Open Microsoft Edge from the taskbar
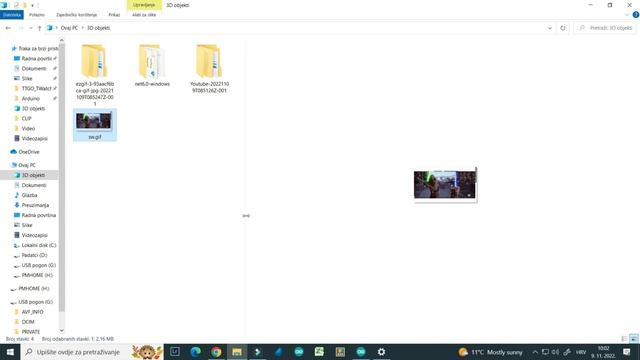The image size is (640, 360). click(x=196, y=352)
